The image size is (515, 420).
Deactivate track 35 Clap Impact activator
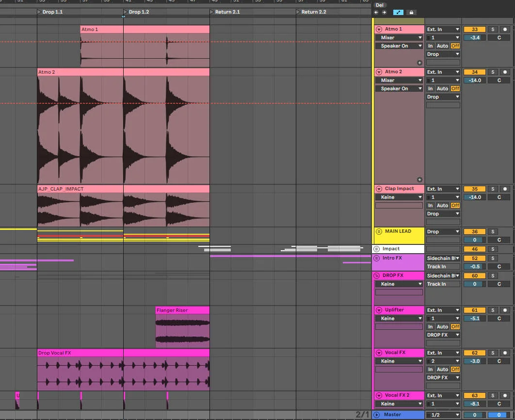coord(475,189)
